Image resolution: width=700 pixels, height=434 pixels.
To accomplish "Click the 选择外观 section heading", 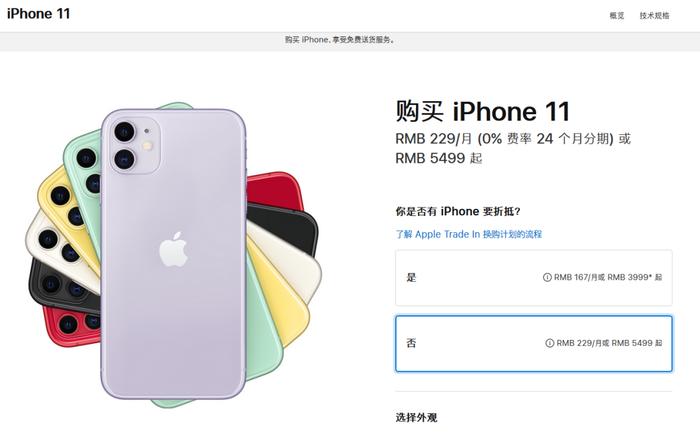I will click(416, 418).
